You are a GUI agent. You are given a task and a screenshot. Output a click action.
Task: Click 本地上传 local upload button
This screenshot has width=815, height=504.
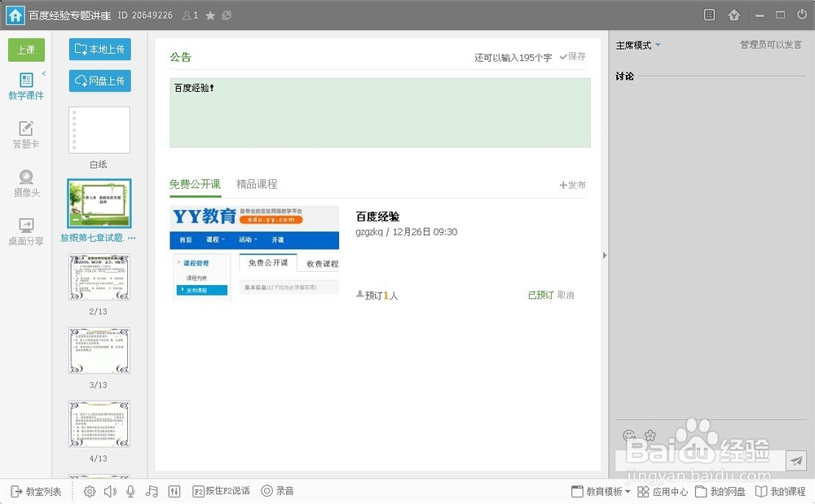tap(99, 50)
